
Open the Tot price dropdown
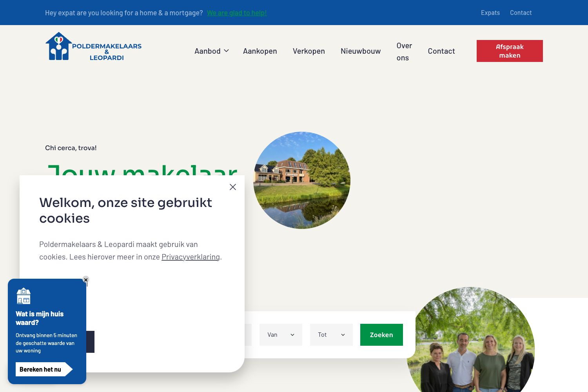coord(331,335)
